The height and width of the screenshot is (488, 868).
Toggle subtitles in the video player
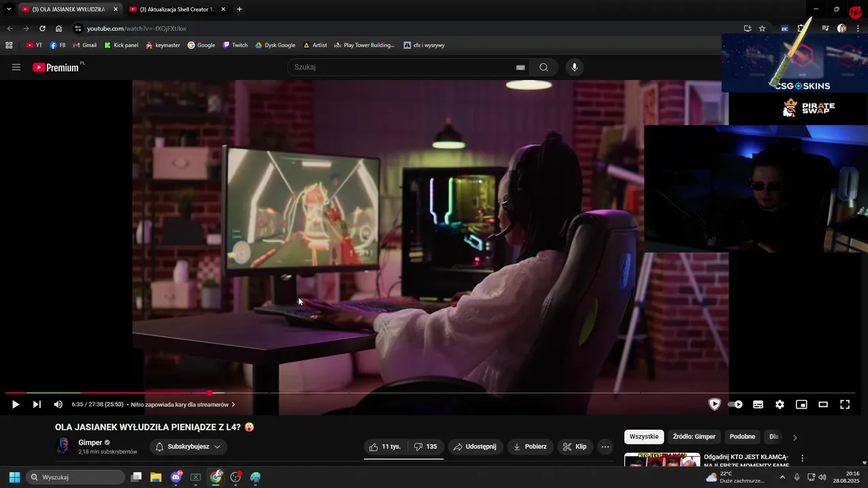[x=758, y=405]
